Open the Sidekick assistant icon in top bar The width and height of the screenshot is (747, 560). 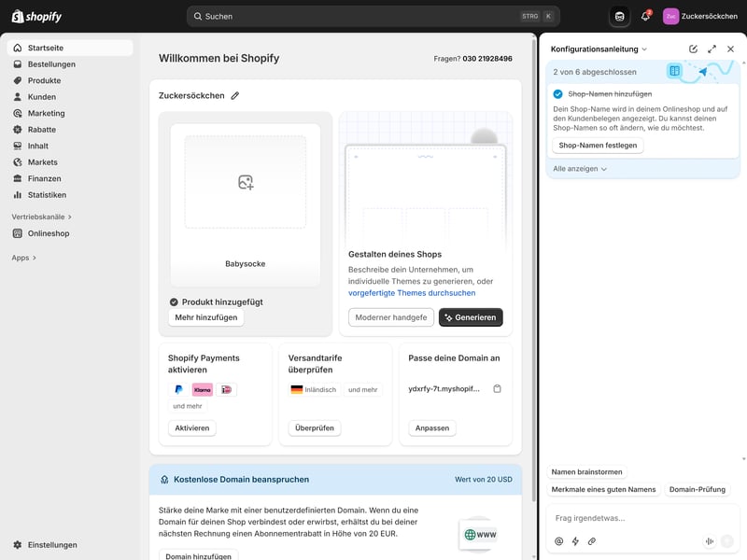tap(619, 16)
